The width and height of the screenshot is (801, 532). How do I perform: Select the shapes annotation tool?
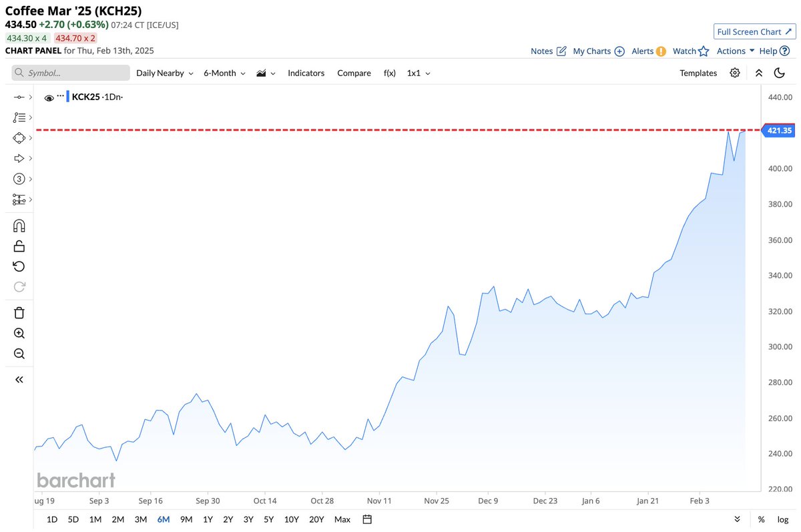pos(18,138)
